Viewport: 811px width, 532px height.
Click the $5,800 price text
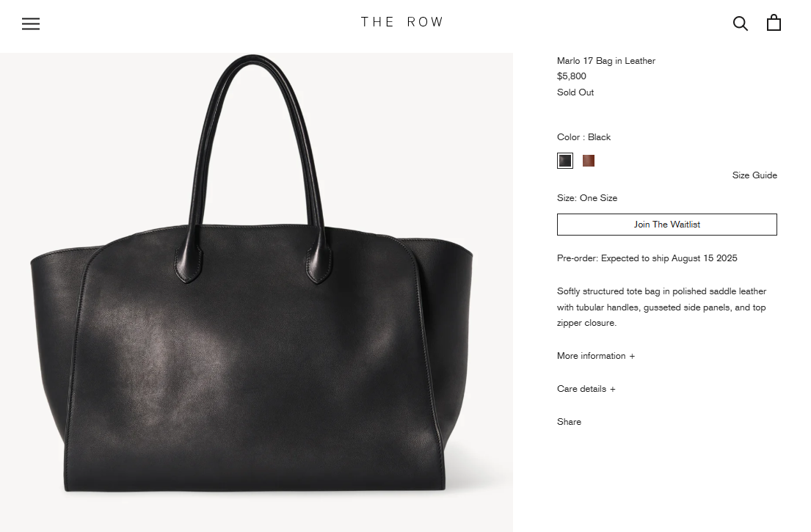pos(572,76)
